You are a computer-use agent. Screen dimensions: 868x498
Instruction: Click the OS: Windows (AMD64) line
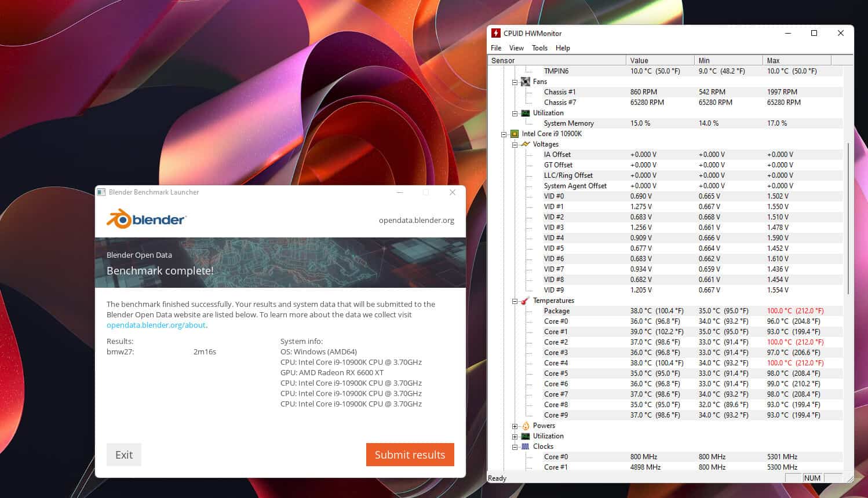coord(319,351)
